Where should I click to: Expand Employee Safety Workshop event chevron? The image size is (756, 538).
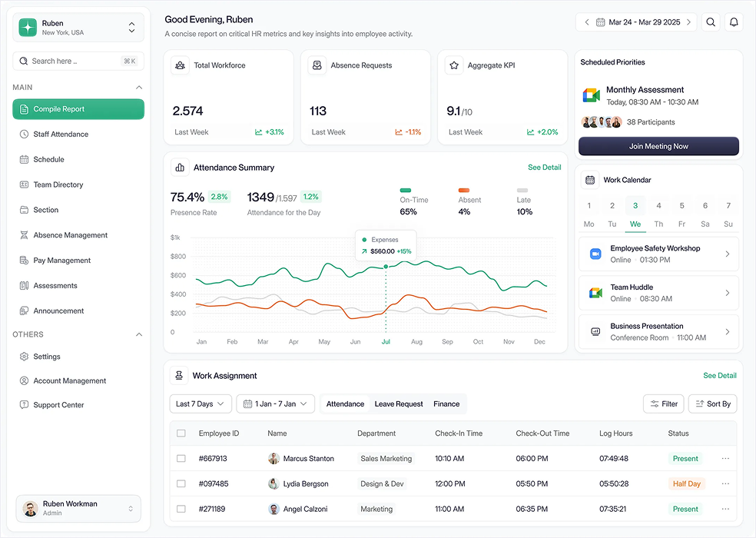point(728,254)
